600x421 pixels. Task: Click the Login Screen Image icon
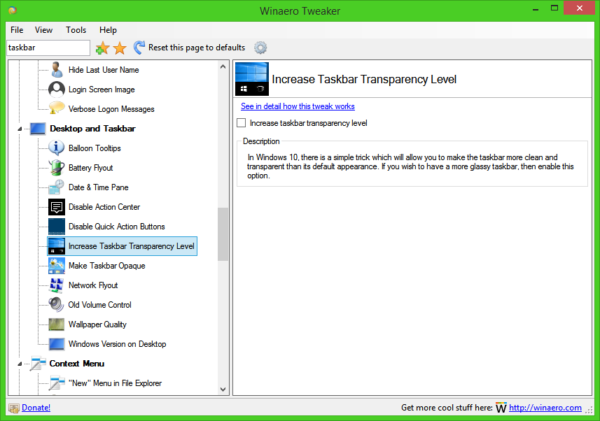click(x=57, y=89)
